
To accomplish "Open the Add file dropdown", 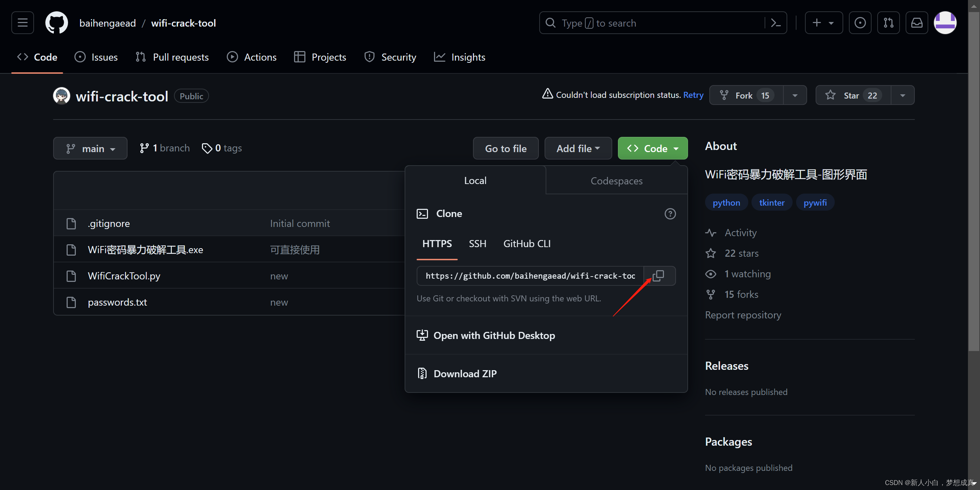I will [x=578, y=149].
